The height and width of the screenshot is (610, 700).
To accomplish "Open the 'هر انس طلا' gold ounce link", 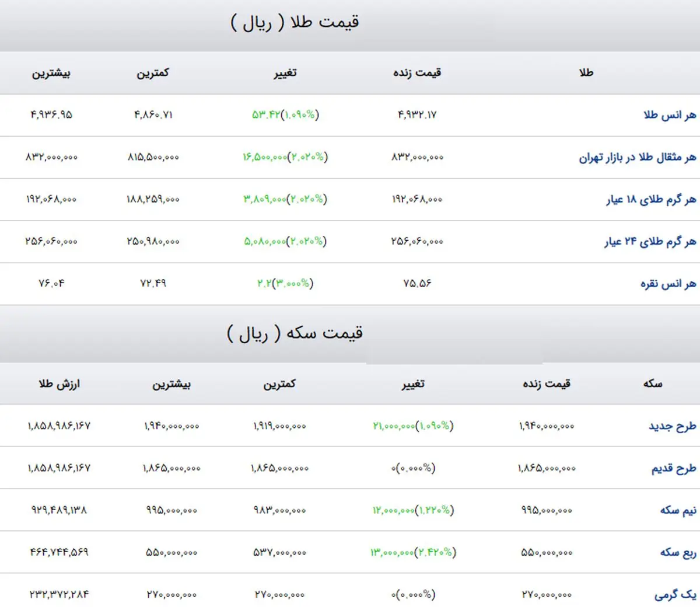I will 670,115.
